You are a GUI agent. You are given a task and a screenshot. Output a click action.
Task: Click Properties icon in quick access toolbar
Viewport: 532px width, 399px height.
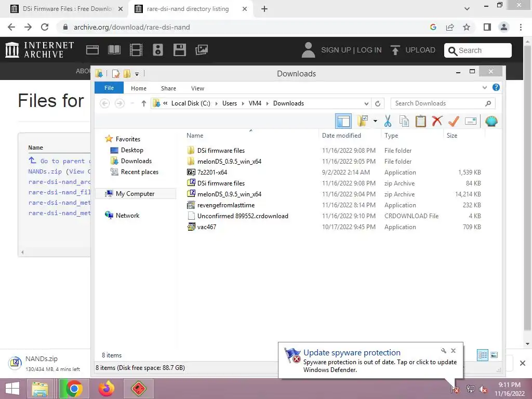tap(116, 73)
